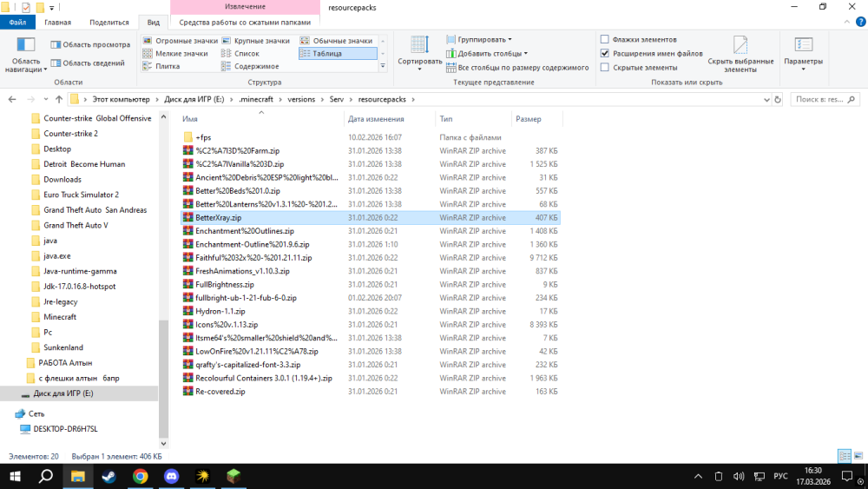Click the .minecraft breadcrumb segment
This screenshot has height=489, width=868.
[256, 100]
